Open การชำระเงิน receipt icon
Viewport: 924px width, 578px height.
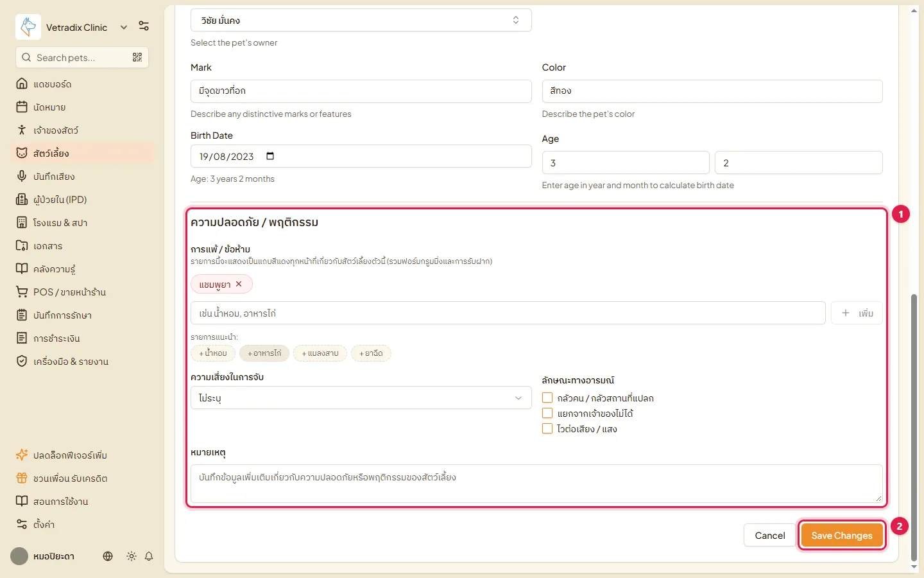(22, 338)
